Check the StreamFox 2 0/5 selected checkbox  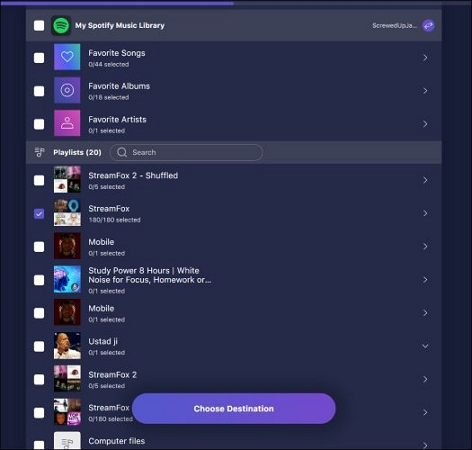[x=39, y=379]
